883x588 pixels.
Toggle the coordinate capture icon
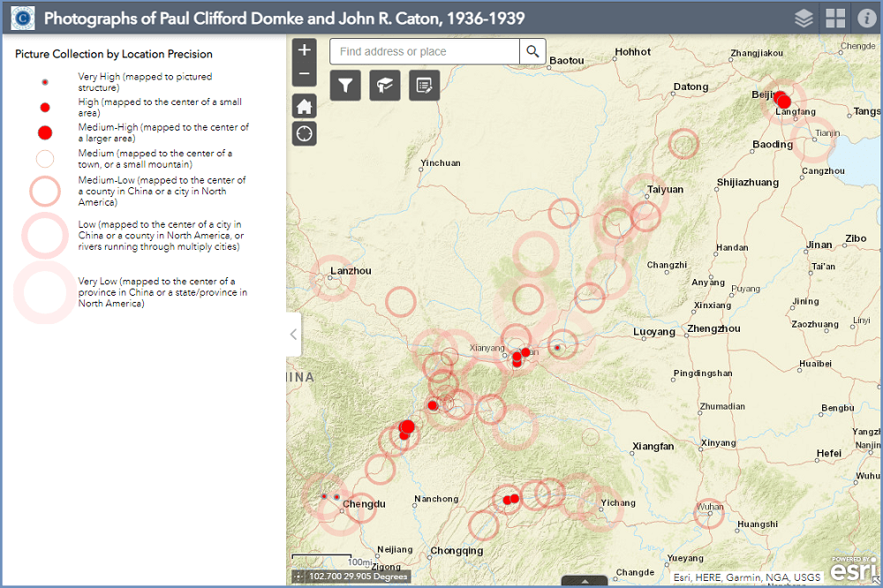(298, 577)
